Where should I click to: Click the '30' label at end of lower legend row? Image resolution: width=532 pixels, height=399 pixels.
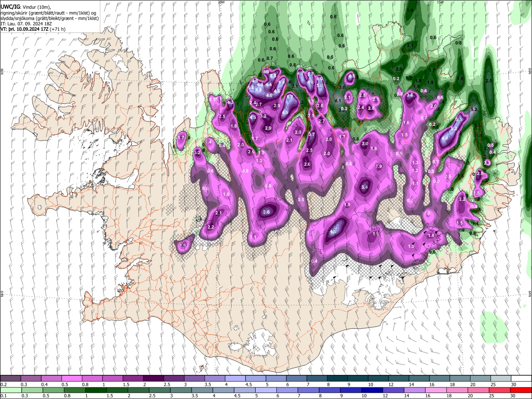pyautogui.click(x=513, y=396)
